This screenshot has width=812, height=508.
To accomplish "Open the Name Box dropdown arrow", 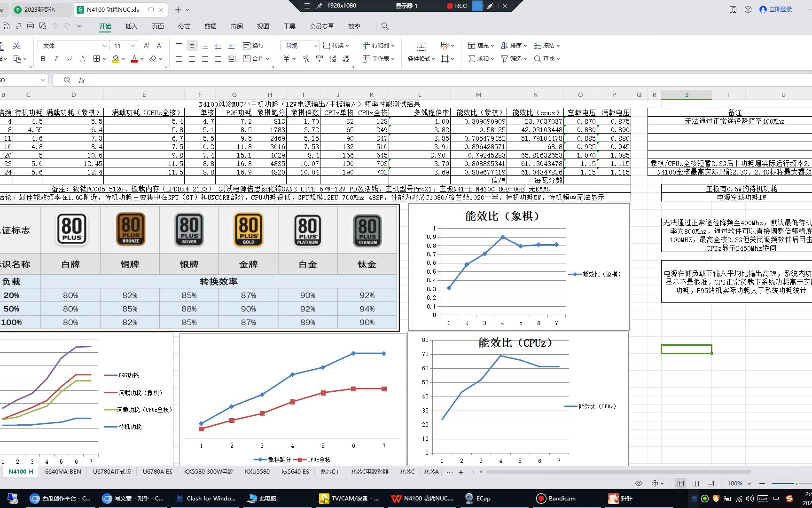I will tap(43, 80).
